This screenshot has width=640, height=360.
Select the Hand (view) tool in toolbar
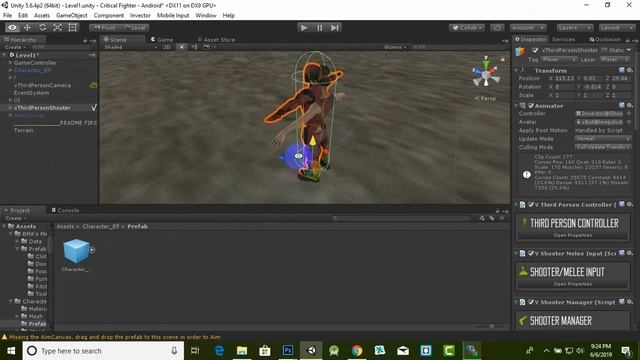[12, 28]
